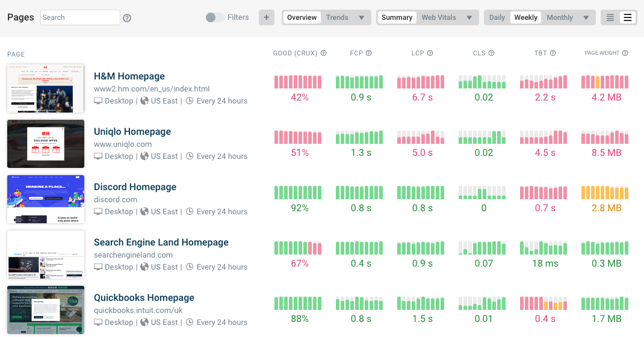Screen dimensions: 644x337
Task: Click Discord 92% CrUX value
Action: 299,208
